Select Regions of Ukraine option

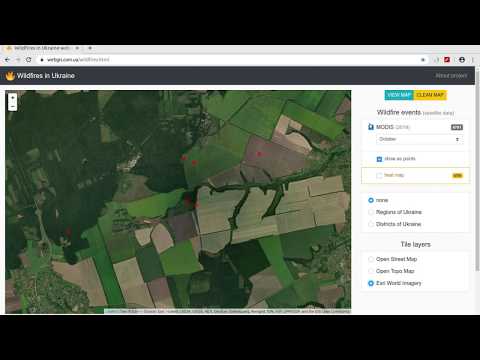click(371, 212)
